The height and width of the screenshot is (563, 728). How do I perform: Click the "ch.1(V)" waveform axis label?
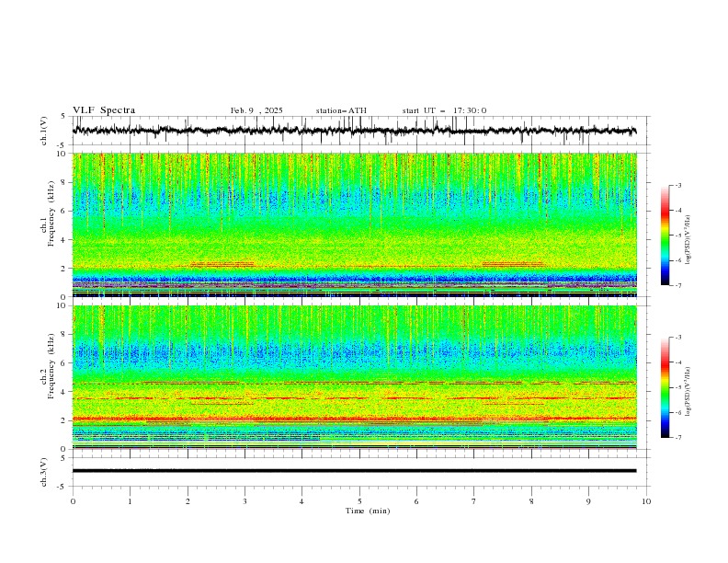point(44,131)
